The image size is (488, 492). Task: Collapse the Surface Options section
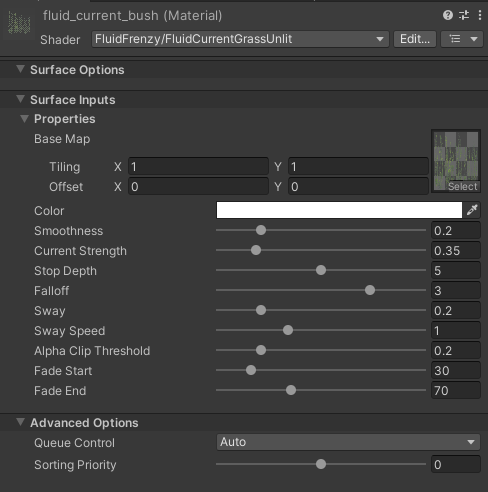[20, 69]
